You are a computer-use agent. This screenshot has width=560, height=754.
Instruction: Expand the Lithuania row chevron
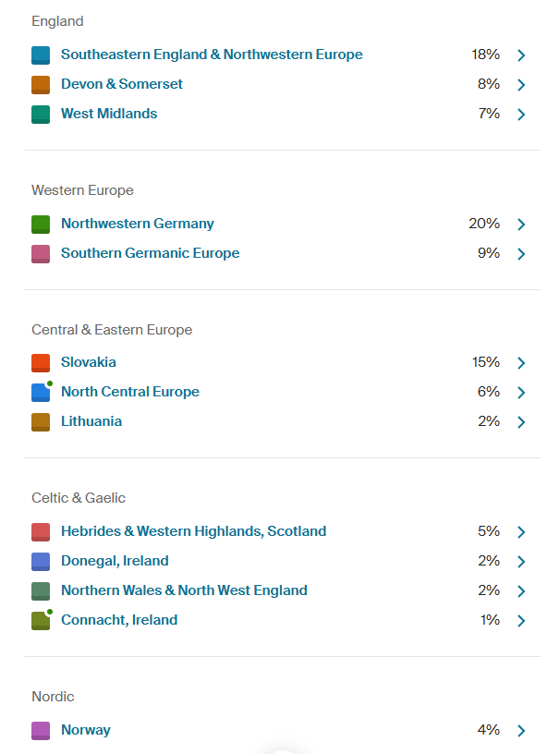tap(521, 422)
